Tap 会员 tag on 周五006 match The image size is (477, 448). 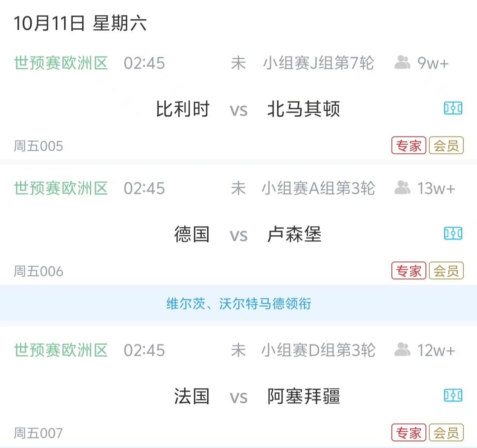point(446,271)
